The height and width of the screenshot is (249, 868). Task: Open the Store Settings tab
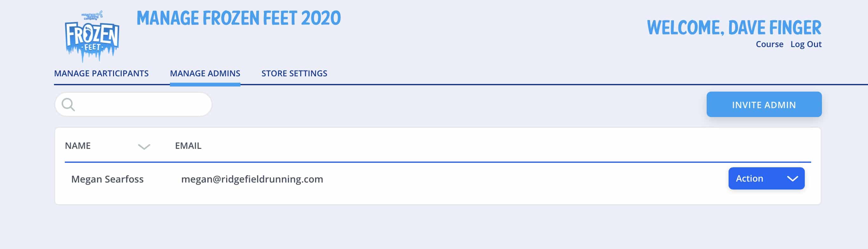pyautogui.click(x=294, y=73)
